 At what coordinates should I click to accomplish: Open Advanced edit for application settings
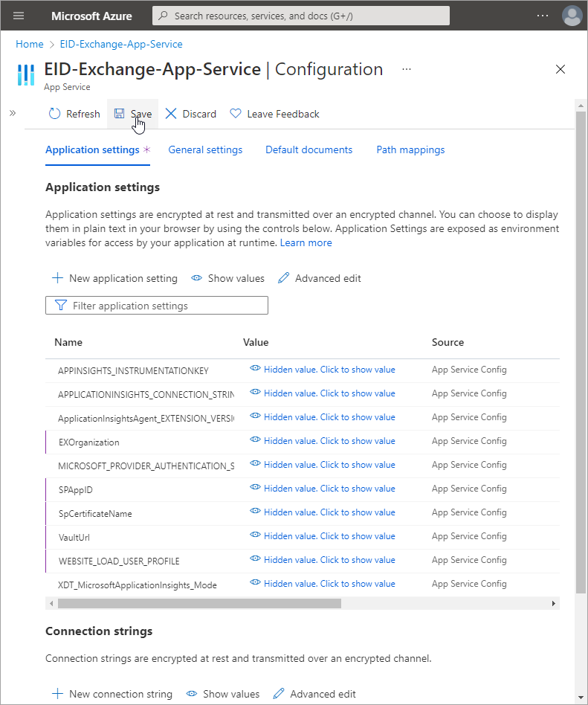click(x=319, y=278)
